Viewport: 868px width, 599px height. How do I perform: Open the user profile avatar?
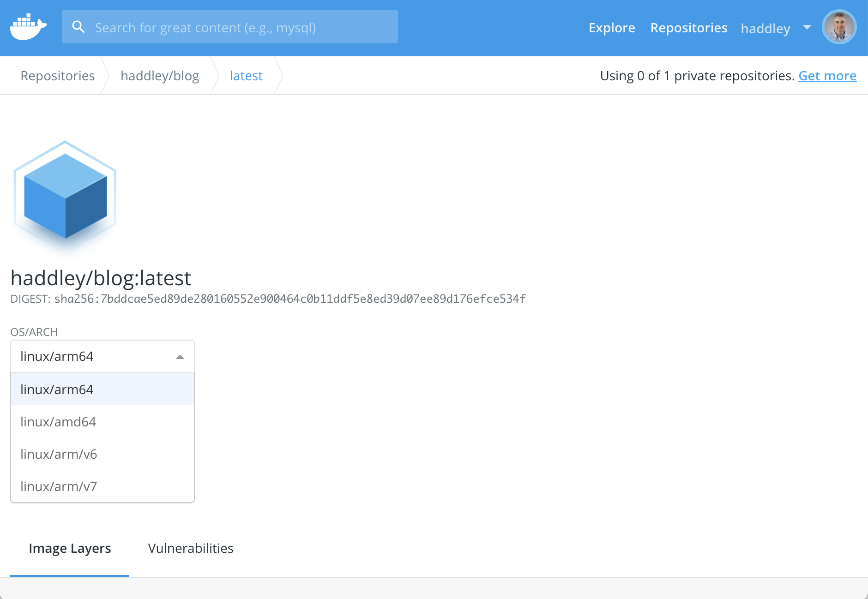[839, 27]
